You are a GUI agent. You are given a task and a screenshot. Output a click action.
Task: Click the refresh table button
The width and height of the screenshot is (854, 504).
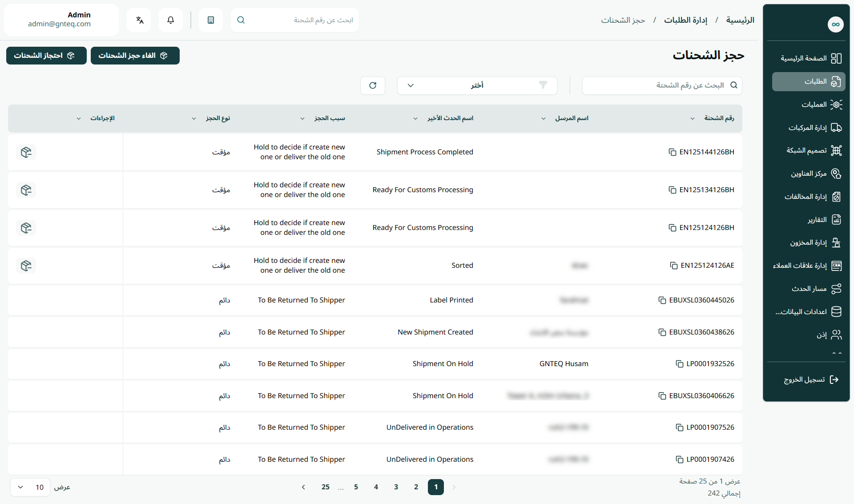(373, 85)
